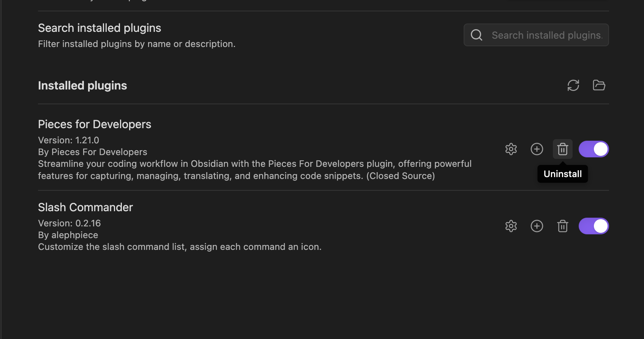This screenshot has width=644, height=339.
Task: Click the Uninstall tooltip label
Action: pyautogui.click(x=563, y=174)
